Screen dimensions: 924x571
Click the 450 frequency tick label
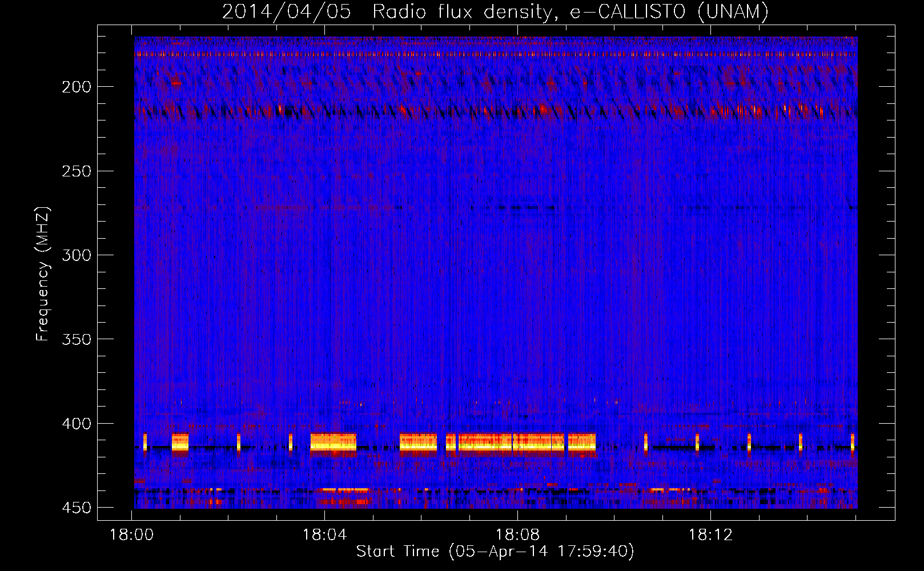(x=77, y=508)
